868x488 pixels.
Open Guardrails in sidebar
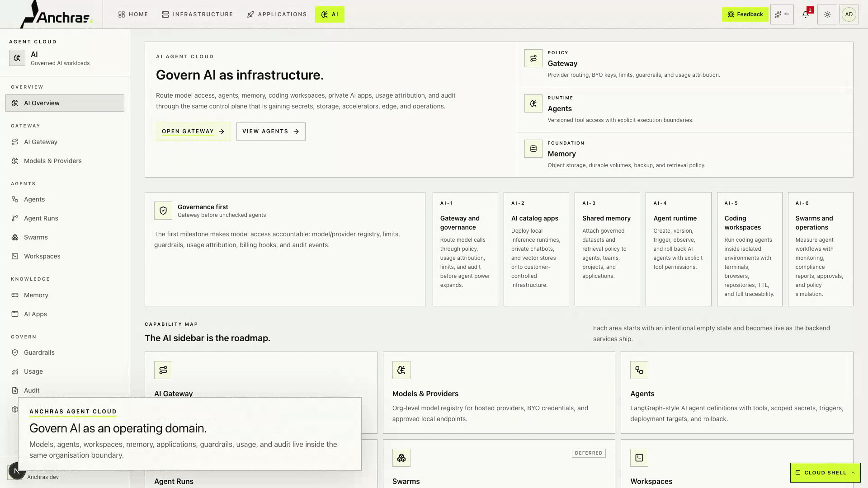[65, 352]
